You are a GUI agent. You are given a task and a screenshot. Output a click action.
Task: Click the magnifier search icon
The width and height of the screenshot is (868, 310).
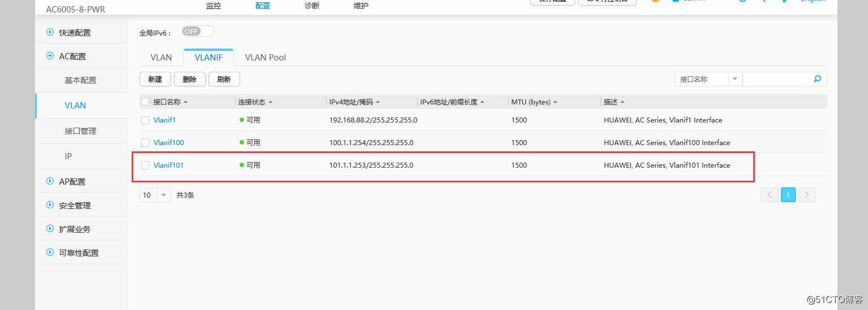(817, 79)
